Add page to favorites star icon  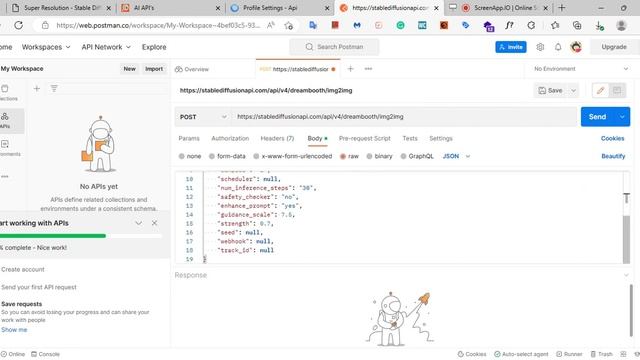(289, 25)
